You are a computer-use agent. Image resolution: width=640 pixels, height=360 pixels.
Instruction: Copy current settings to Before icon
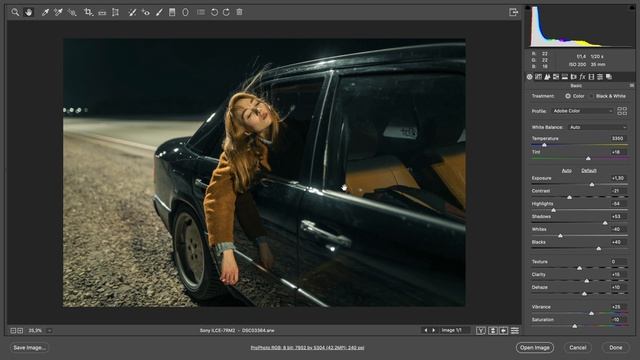point(504,331)
